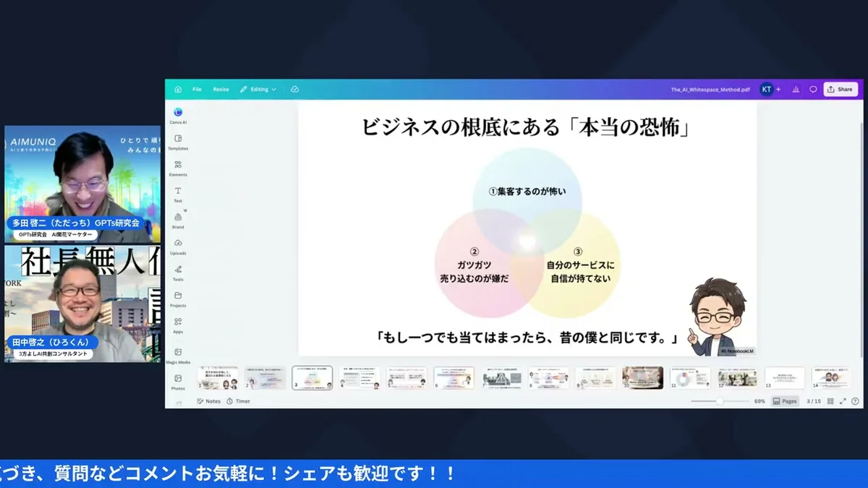The image size is (868, 488).
Task: Toggle the Pages panel
Action: 786,401
